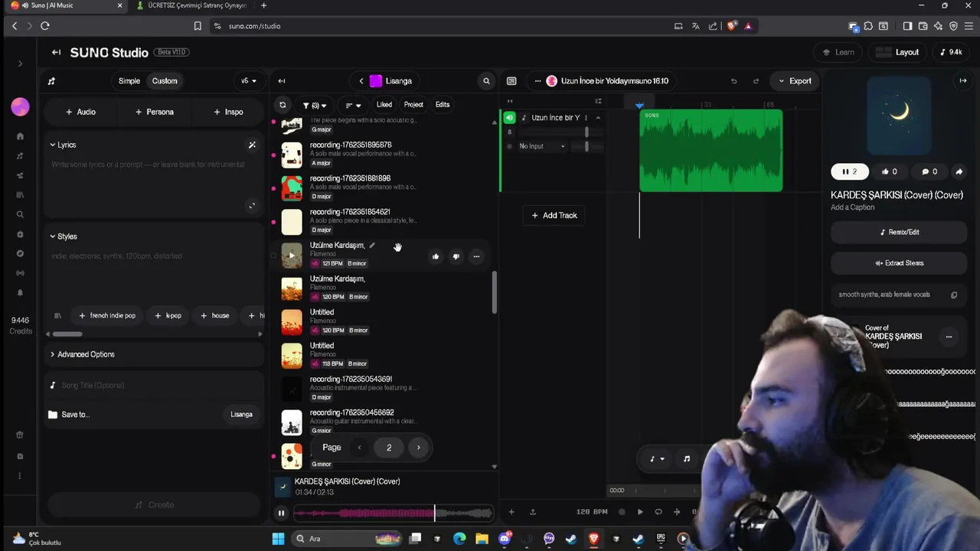Screen dimensions: 980x551
Task: Click the + Persona button
Action: 155,112
